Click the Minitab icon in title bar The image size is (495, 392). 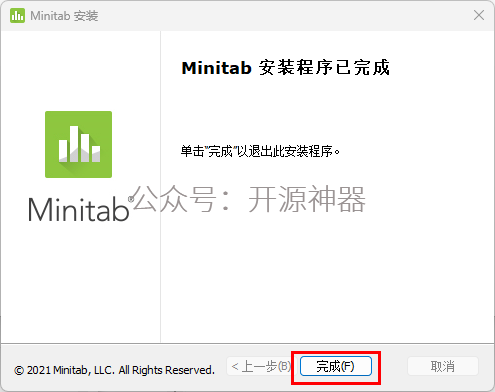[x=17, y=16]
